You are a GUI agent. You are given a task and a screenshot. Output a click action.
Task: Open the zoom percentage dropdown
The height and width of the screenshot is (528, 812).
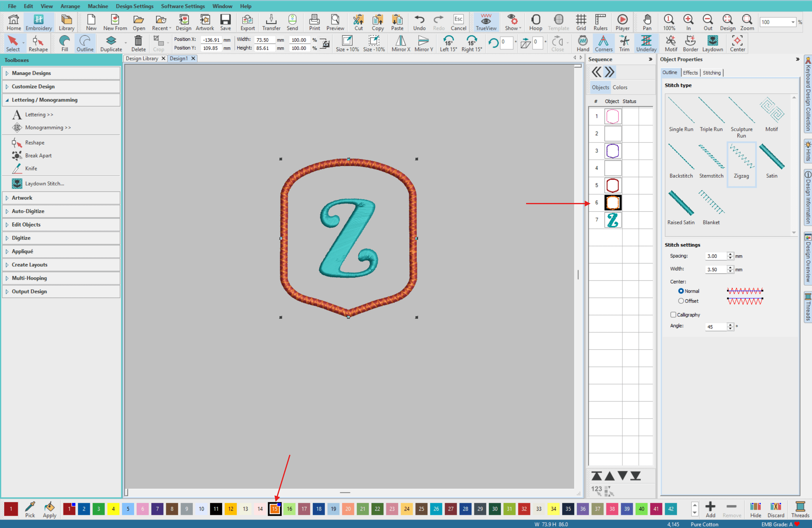[792, 22]
